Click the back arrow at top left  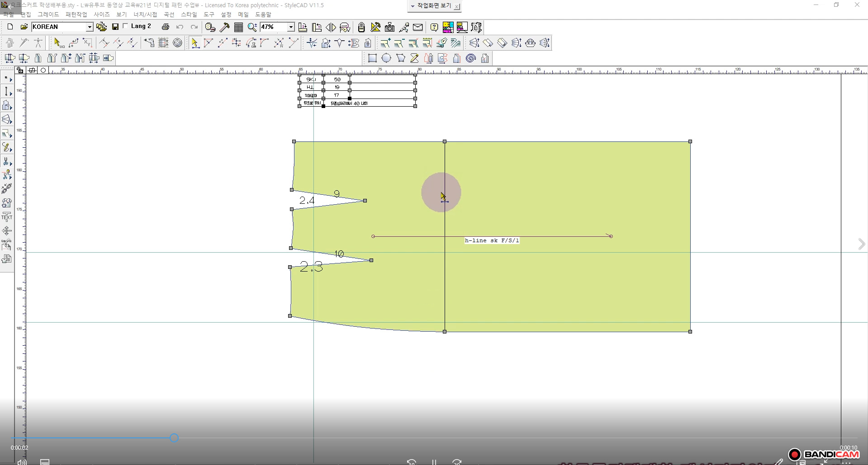click(10, 6)
